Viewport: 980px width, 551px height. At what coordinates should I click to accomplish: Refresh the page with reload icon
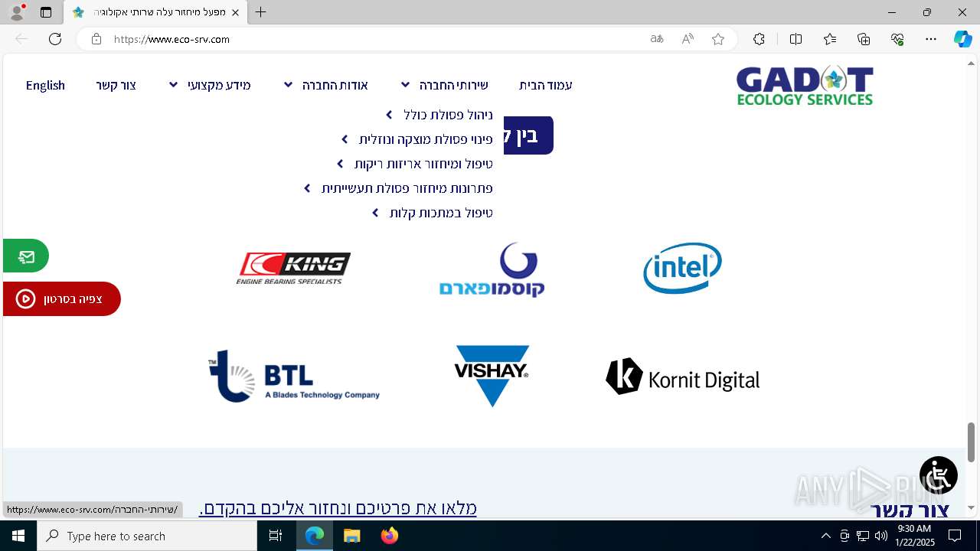pyautogui.click(x=55, y=39)
